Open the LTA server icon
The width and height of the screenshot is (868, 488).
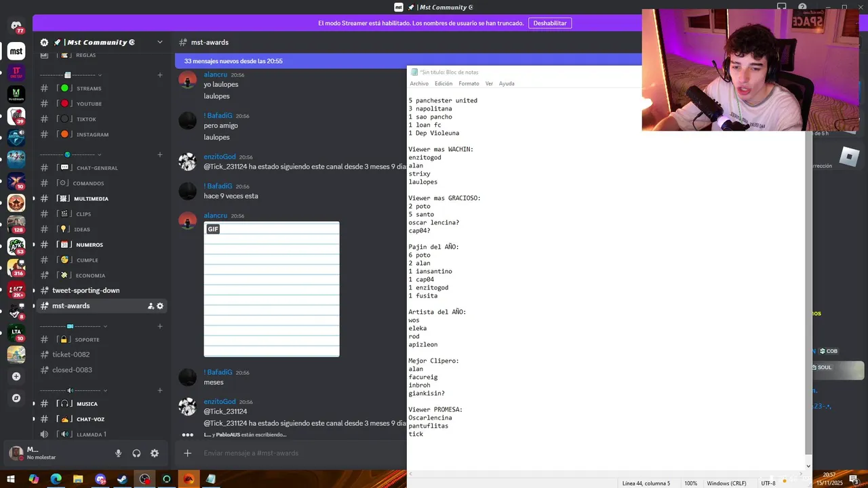(x=16, y=332)
